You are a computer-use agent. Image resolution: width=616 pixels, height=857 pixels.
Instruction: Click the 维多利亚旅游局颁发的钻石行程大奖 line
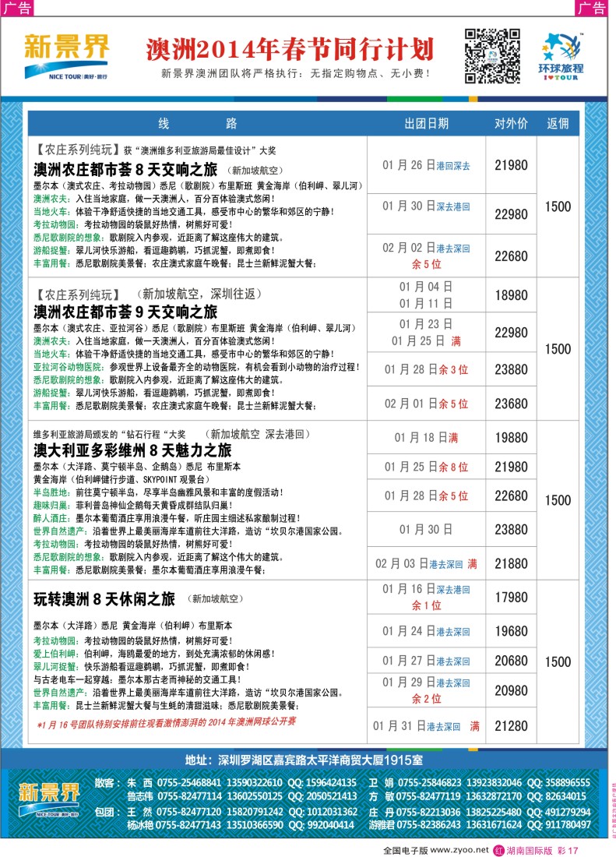(x=109, y=435)
